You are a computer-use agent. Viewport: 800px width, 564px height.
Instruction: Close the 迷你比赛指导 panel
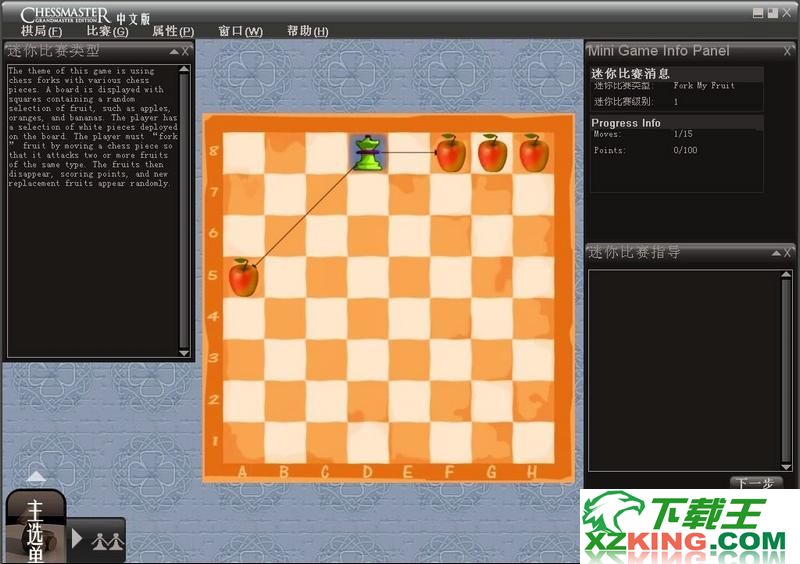pyautogui.click(x=787, y=253)
